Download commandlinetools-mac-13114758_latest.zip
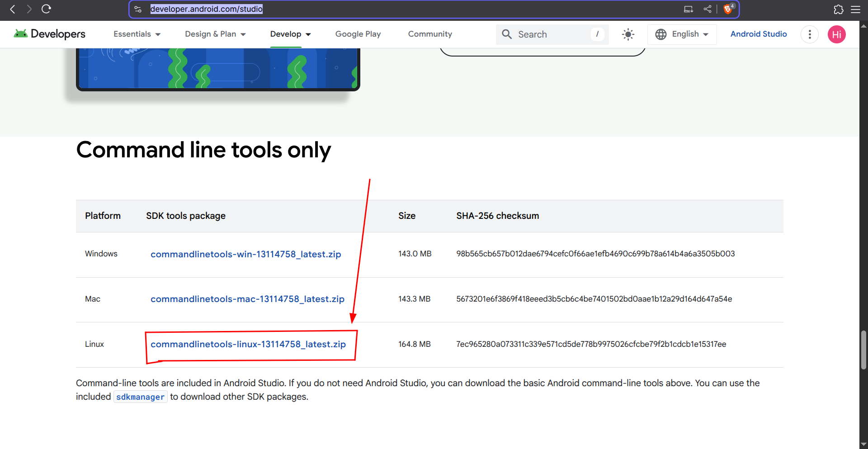The width and height of the screenshot is (868, 449). pyautogui.click(x=247, y=299)
